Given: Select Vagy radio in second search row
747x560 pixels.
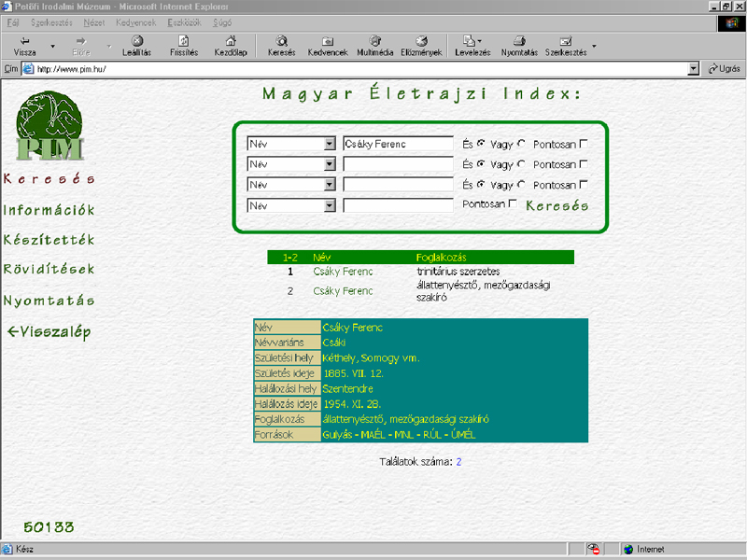Looking at the screenshot, I should (521, 164).
